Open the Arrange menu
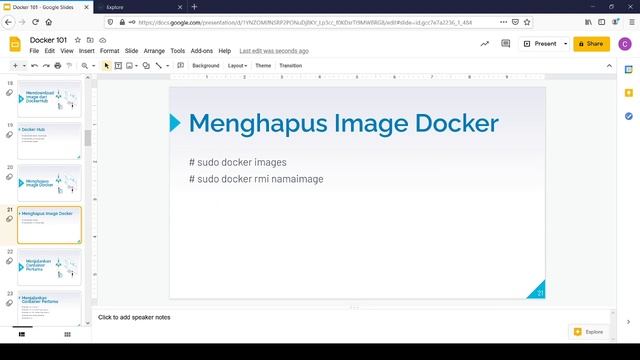Screen dimensions: 640x360 click(x=154, y=51)
